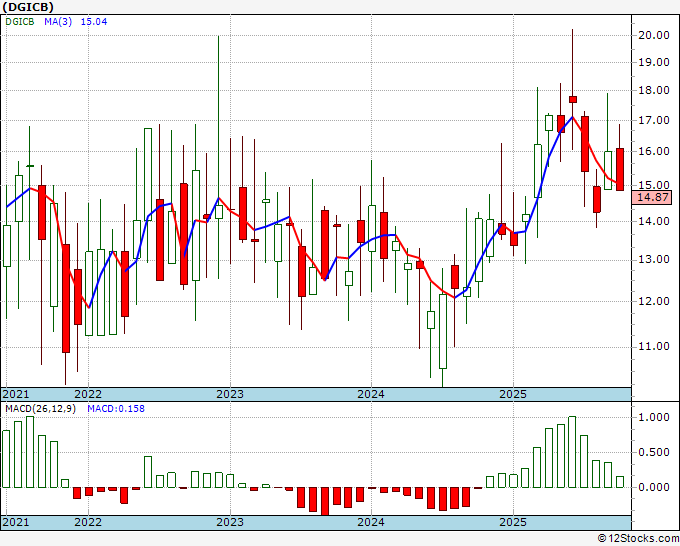680x546 pixels.
Task: Click the 13.00 price axis label
Action: click(x=654, y=260)
